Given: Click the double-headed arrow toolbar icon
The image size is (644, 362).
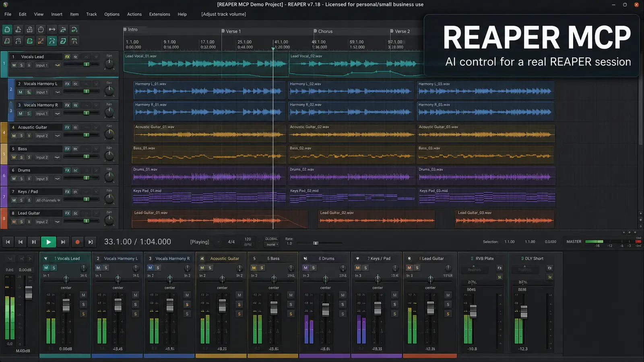Looking at the screenshot, I should point(52,29).
